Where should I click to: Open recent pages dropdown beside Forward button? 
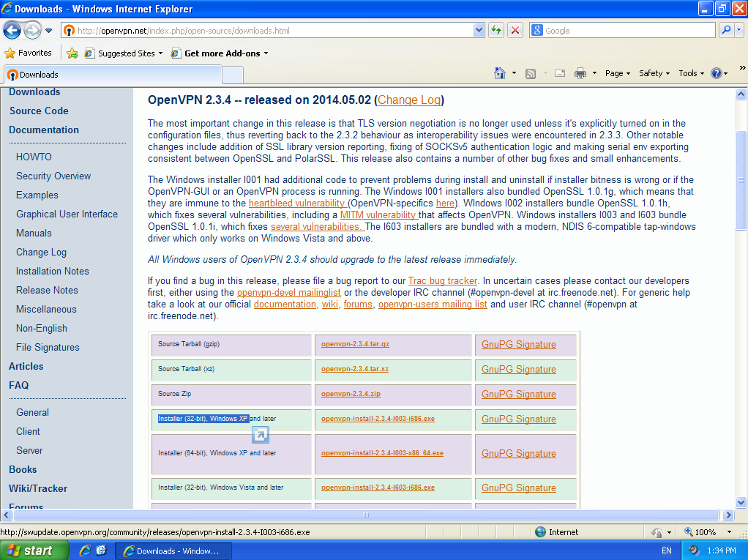pyautogui.click(x=48, y=31)
